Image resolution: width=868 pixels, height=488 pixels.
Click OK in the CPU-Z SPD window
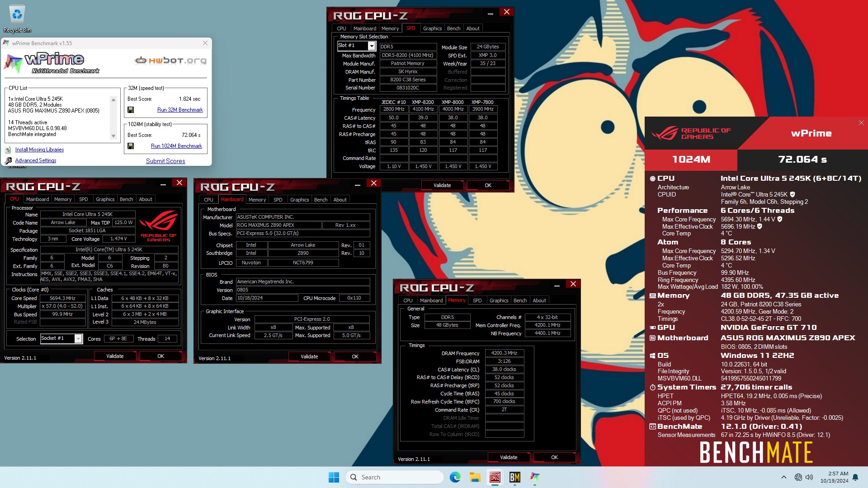click(488, 185)
